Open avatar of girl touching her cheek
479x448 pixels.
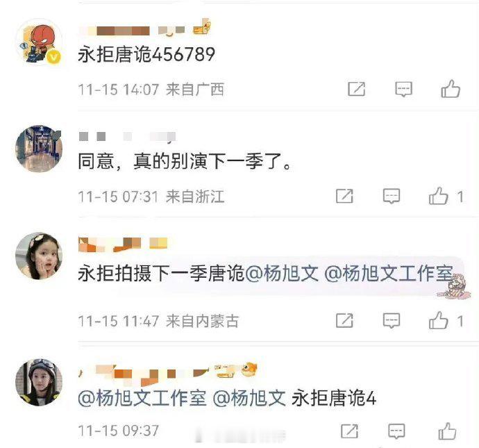[x=39, y=256]
